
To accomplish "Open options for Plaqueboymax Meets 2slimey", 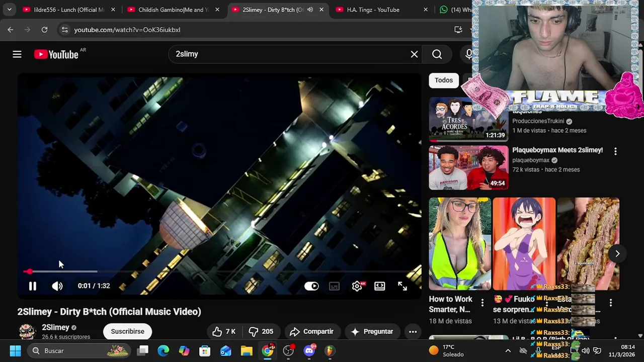I will [x=615, y=151].
